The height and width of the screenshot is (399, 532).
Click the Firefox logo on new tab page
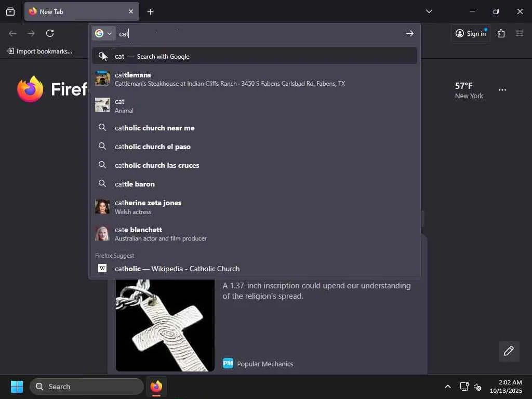(30, 89)
